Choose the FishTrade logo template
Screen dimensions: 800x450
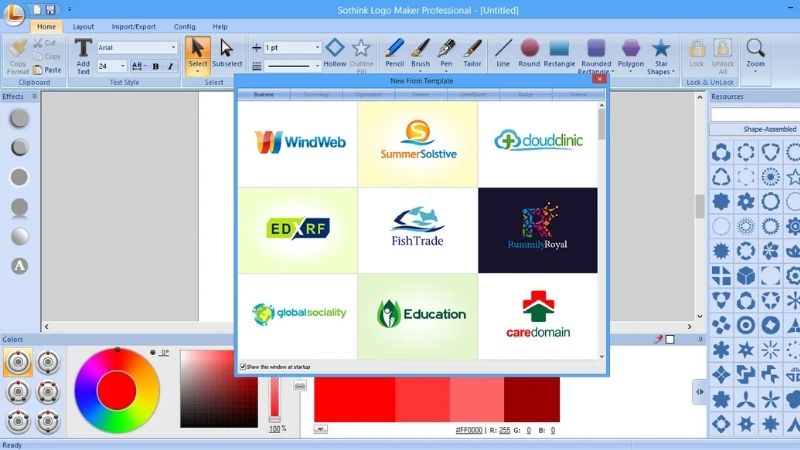[417, 228]
